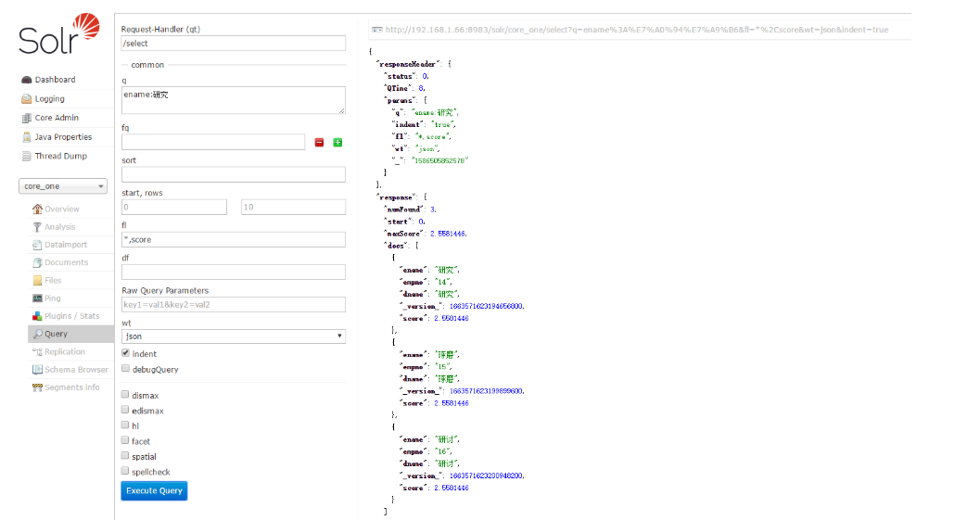Go to the Documents page
This screenshot has width=980, height=520.
click(66, 262)
